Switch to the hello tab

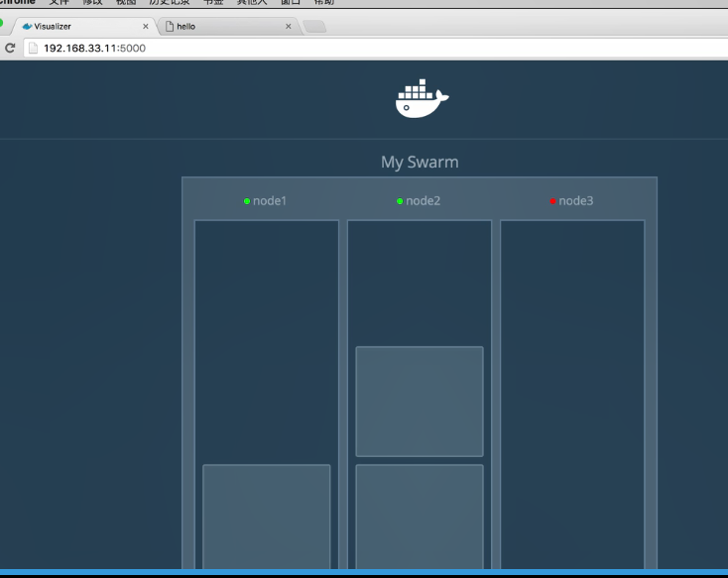click(228, 27)
